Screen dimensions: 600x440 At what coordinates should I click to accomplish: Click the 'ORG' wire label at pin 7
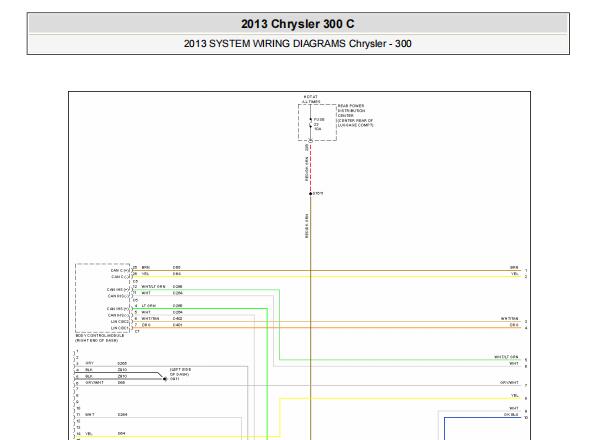coord(146,325)
